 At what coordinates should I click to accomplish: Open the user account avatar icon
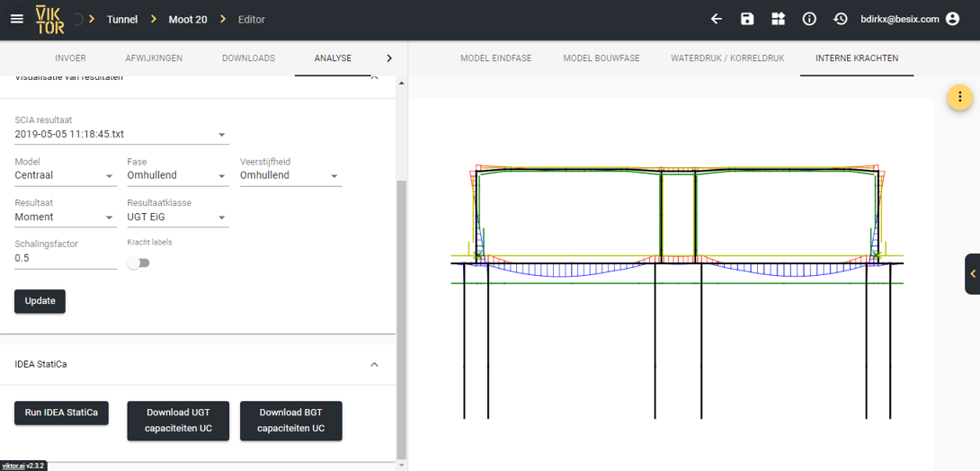coord(953,19)
